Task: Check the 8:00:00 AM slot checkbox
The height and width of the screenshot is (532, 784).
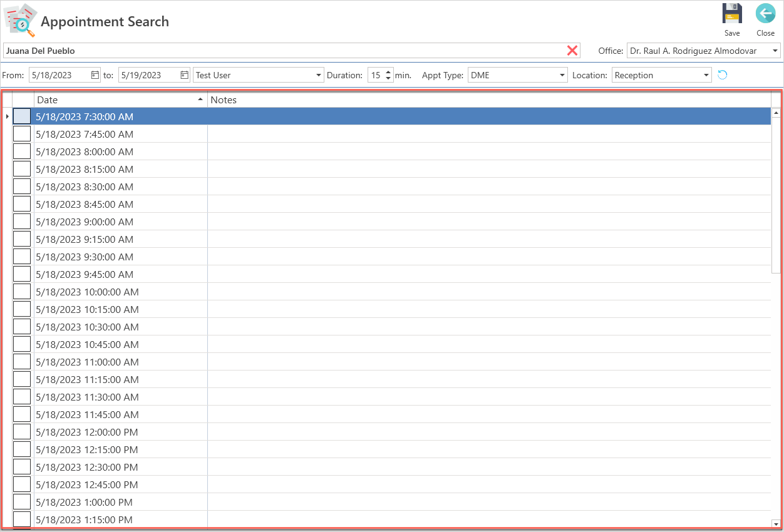Action: coord(22,151)
